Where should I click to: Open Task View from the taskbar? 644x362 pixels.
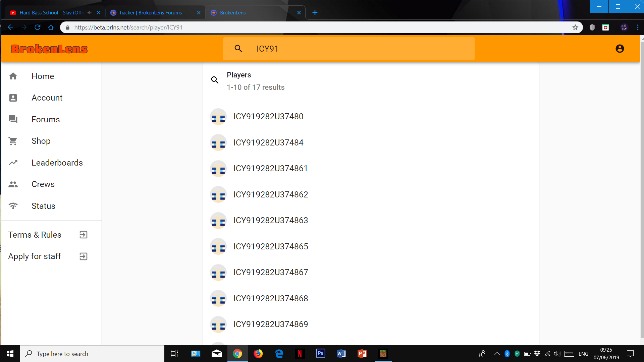point(174,354)
